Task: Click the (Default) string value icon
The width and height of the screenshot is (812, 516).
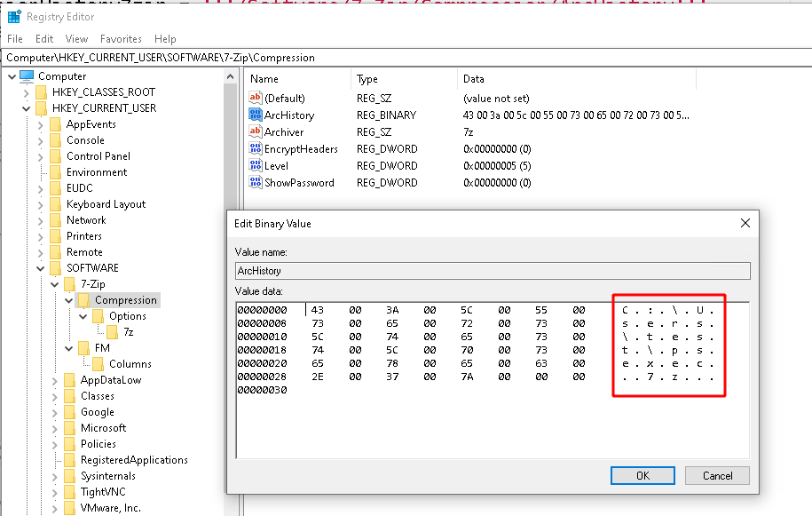Action: (x=257, y=98)
